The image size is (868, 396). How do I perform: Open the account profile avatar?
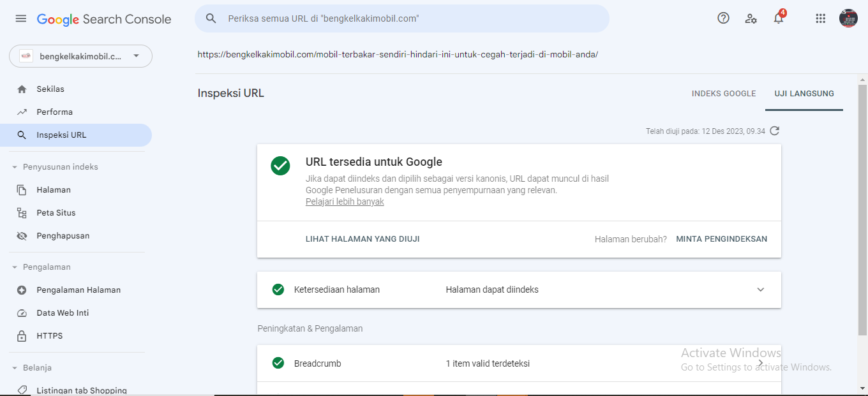pos(848,18)
